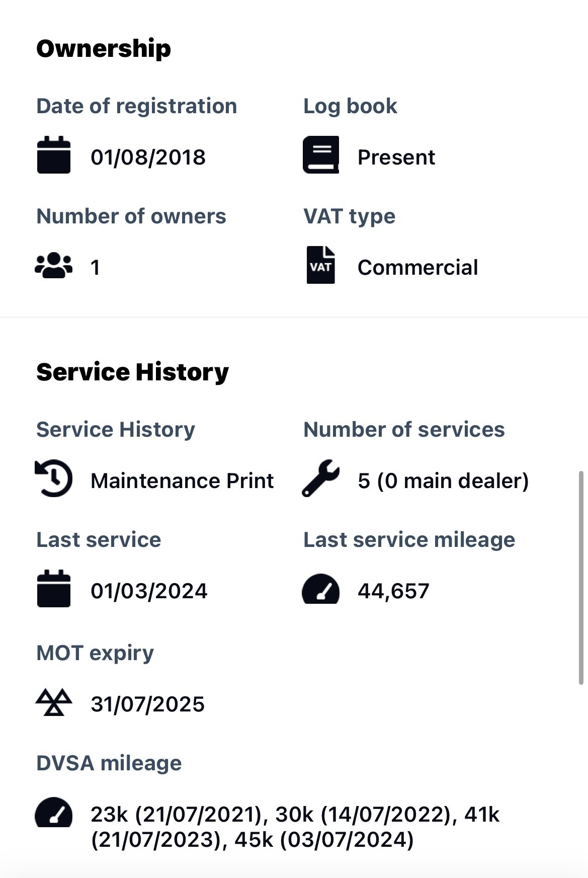Tap the MOT triangles icon
This screenshot has width=588, height=878.
pyautogui.click(x=54, y=702)
